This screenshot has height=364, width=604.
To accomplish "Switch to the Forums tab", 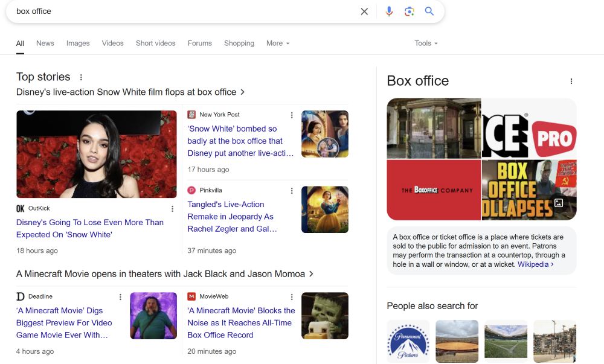I will pyautogui.click(x=199, y=43).
